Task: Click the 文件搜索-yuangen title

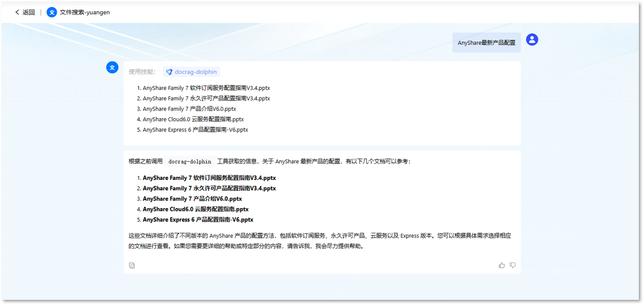Action: click(x=84, y=12)
